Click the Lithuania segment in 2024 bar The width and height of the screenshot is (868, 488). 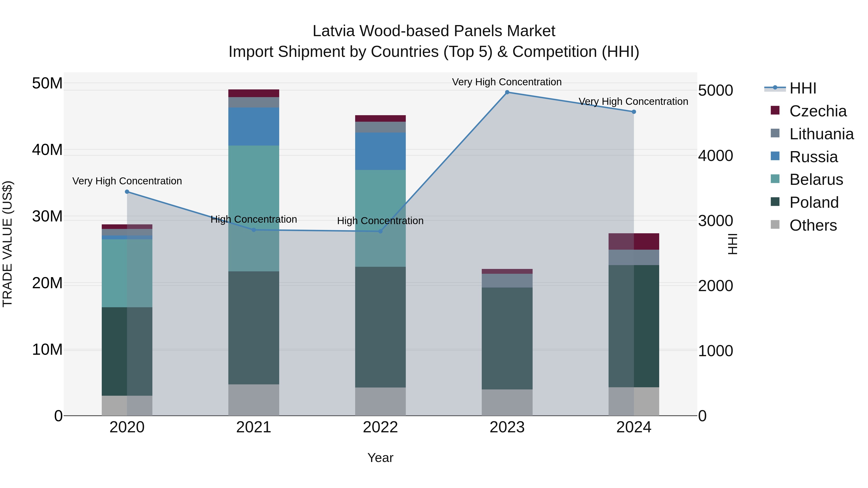(x=634, y=257)
